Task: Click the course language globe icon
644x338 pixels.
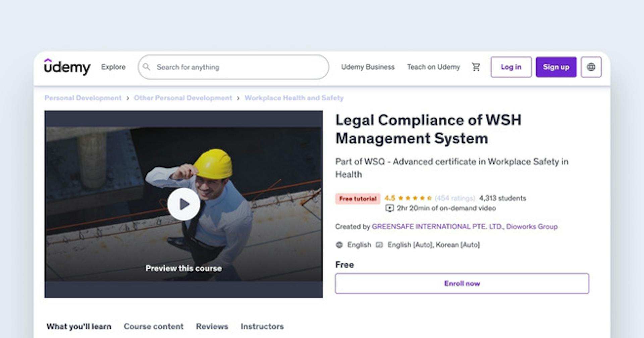Action: click(339, 245)
